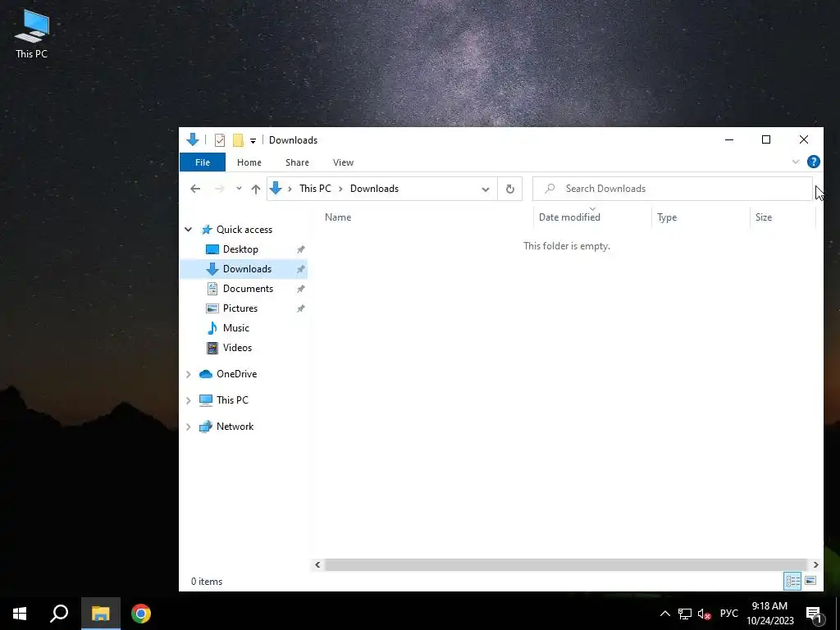Collapse the Quick access tree node
This screenshot has width=840, height=630.
point(189,230)
